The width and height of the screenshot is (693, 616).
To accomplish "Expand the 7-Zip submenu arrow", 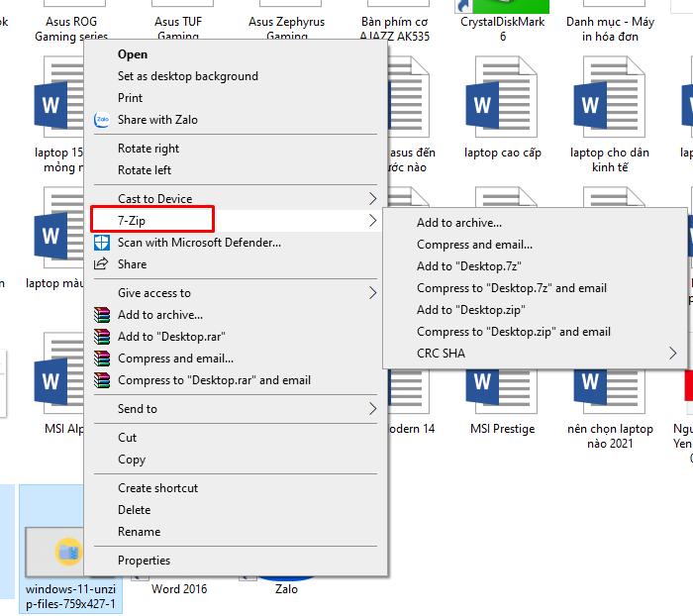I will click(x=372, y=221).
